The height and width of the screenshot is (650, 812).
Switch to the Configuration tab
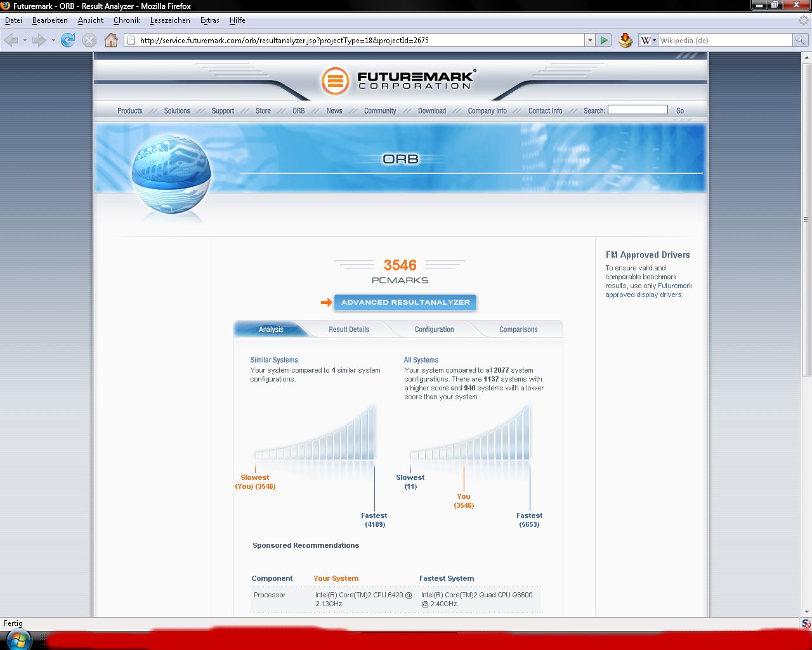point(435,329)
